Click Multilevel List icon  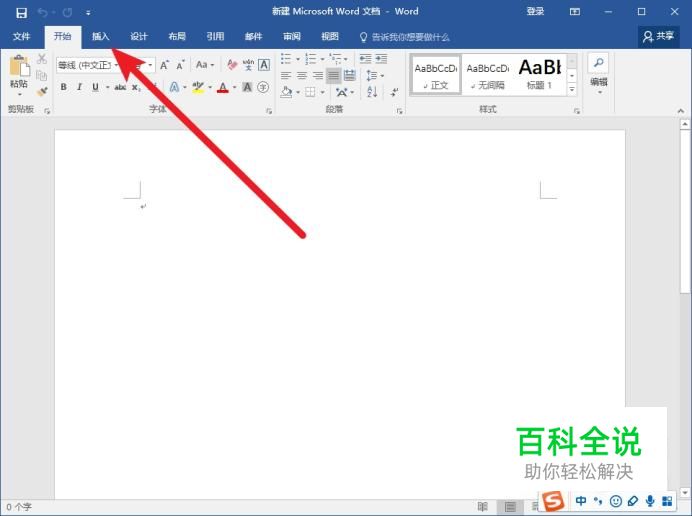point(335,58)
